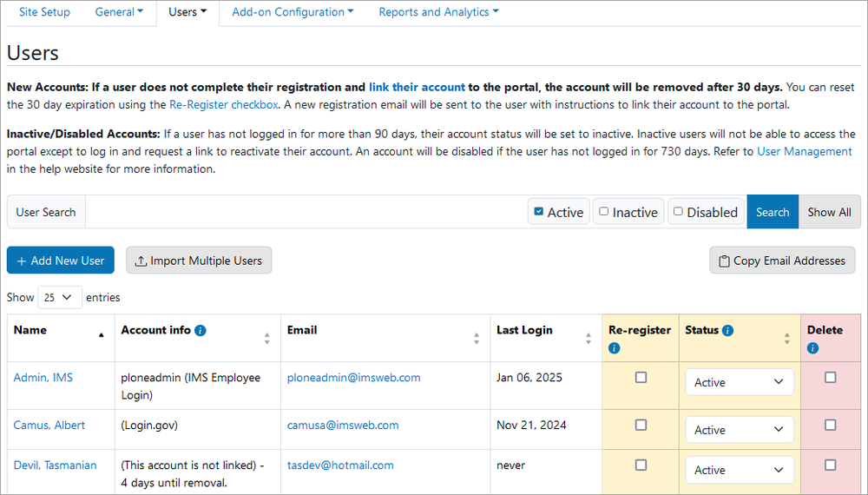Open the Show entries count dropdown
The width and height of the screenshot is (868, 495).
tap(60, 297)
